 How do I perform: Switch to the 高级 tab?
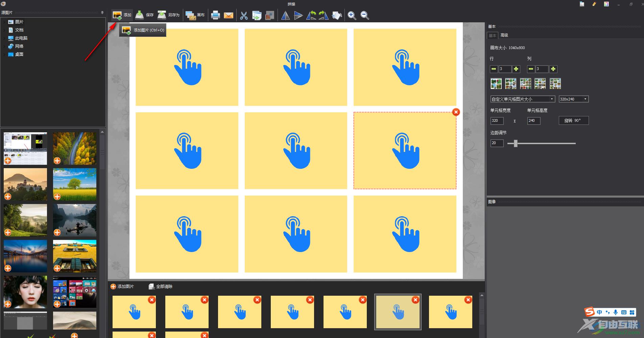click(504, 35)
